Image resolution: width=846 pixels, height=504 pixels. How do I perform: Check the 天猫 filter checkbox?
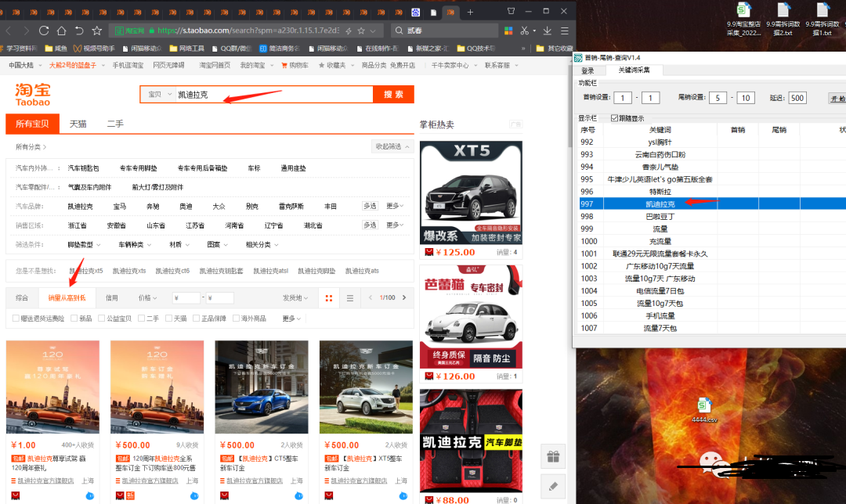click(x=169, y=319)
